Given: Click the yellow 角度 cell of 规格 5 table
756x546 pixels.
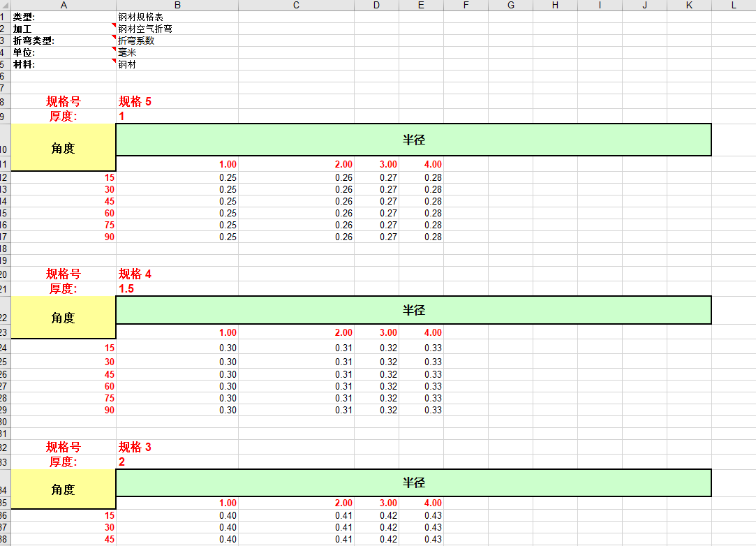Looking at the screenshot, I should pos(63,147).
